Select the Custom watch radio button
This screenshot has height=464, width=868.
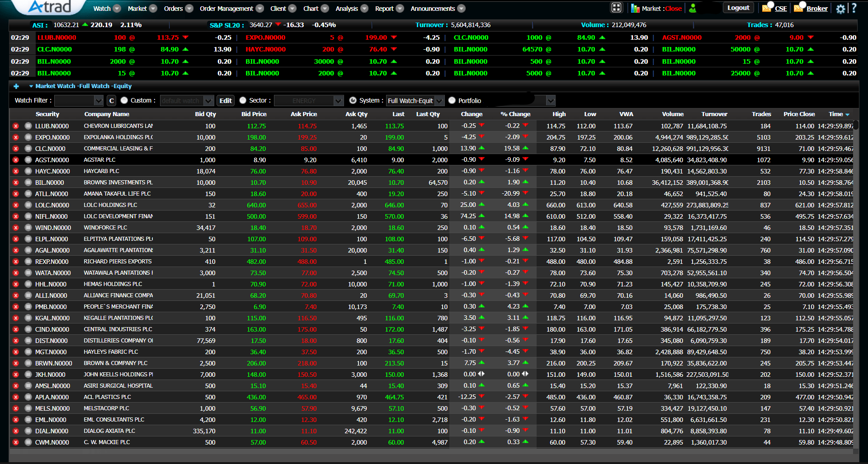[124, 100]
